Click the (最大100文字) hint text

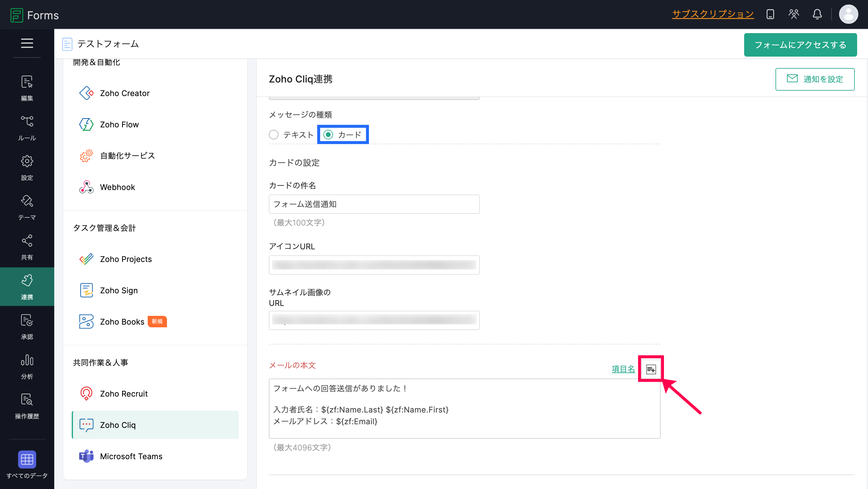coord(299,223)
